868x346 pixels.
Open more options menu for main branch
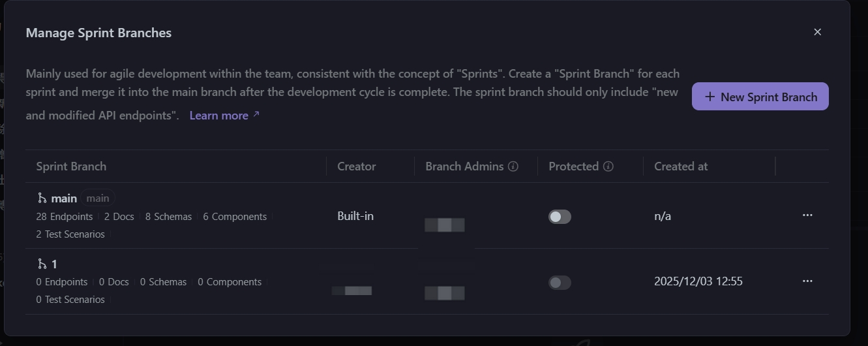coord(807,215)
